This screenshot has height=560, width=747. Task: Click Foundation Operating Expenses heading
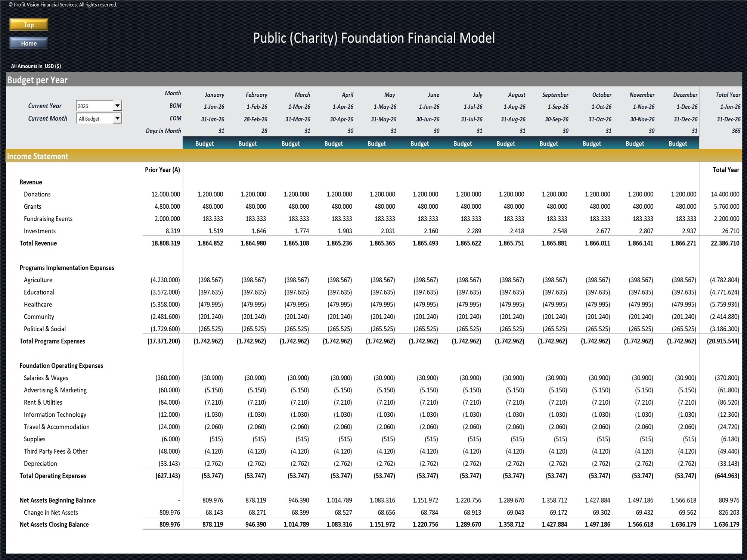coord(61,366)
